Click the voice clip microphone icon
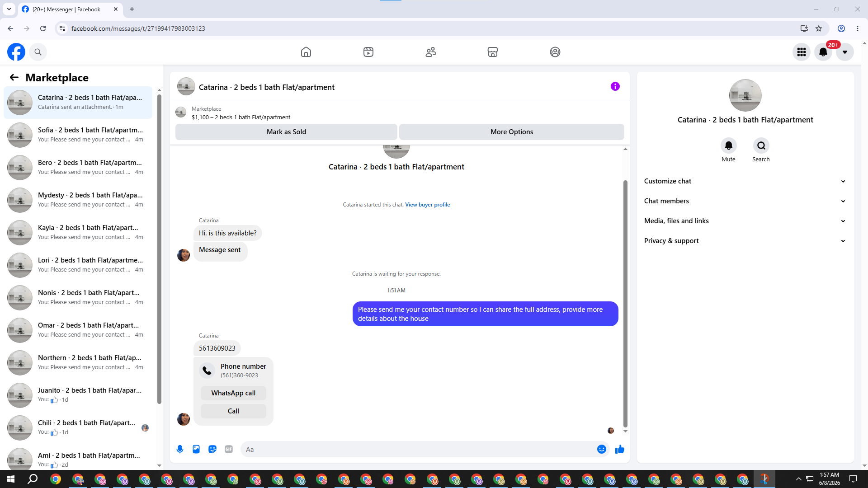Image resolution: width=868 pixels, height=488 pixels. (x=180, y=449)
